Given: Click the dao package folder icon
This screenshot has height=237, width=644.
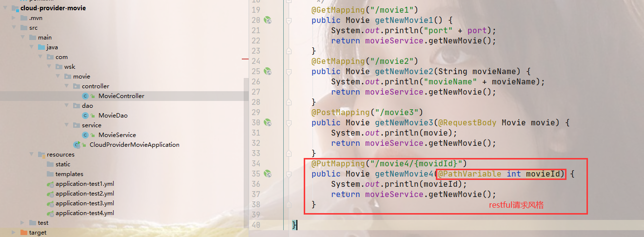Looking at the screenshot, I should coord(77,106).
